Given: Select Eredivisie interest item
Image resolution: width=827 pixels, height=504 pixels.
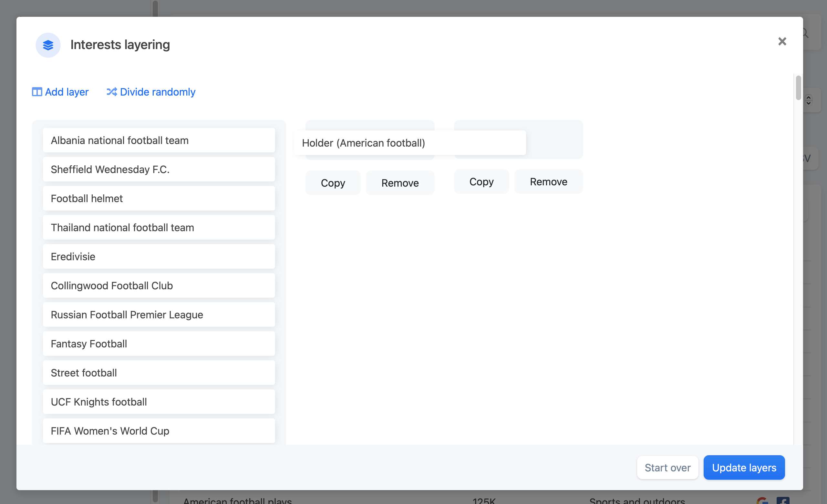Looking at the screenshot, I should click(x=159, y=256).
